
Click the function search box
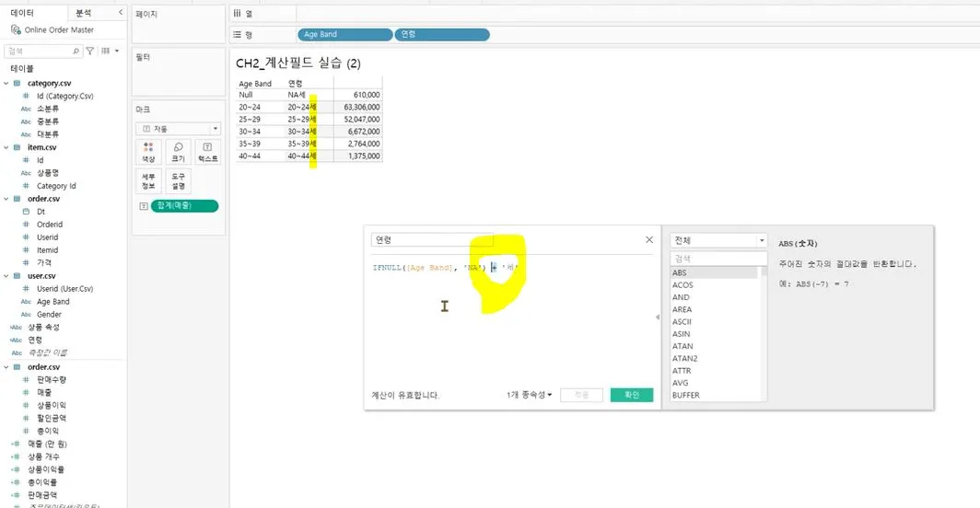point(718,259)
